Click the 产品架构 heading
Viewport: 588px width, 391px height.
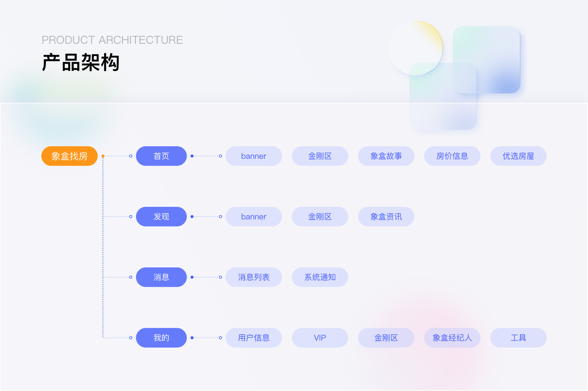tap(81, 62)
